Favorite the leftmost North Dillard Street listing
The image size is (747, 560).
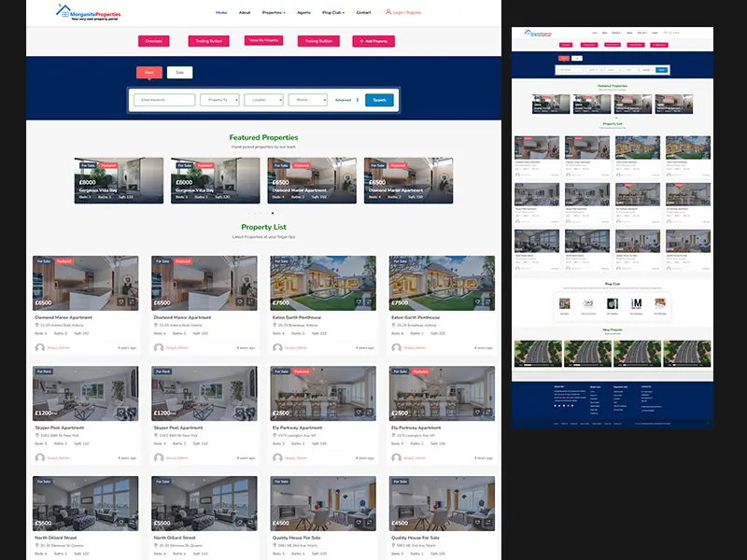[x=121, y=523]
